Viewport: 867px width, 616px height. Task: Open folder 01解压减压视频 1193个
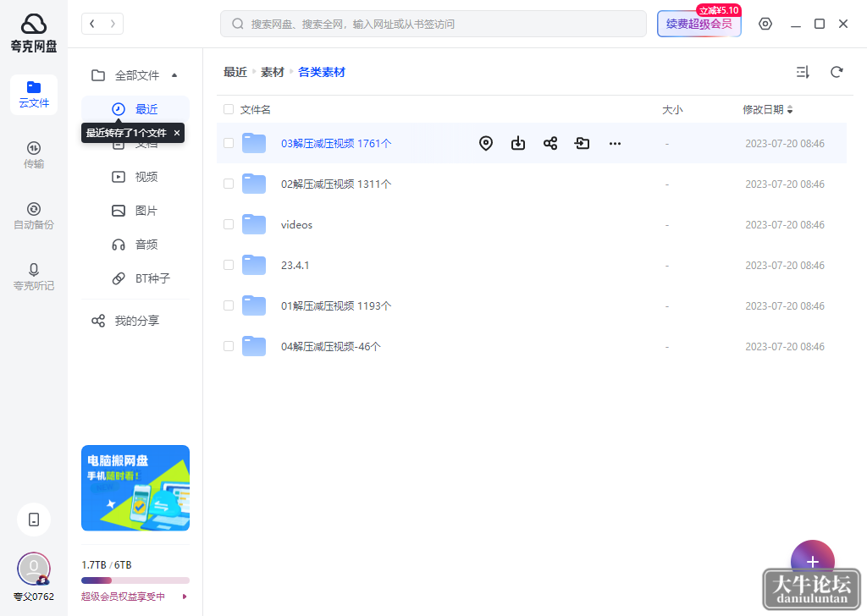pos(335,305)
